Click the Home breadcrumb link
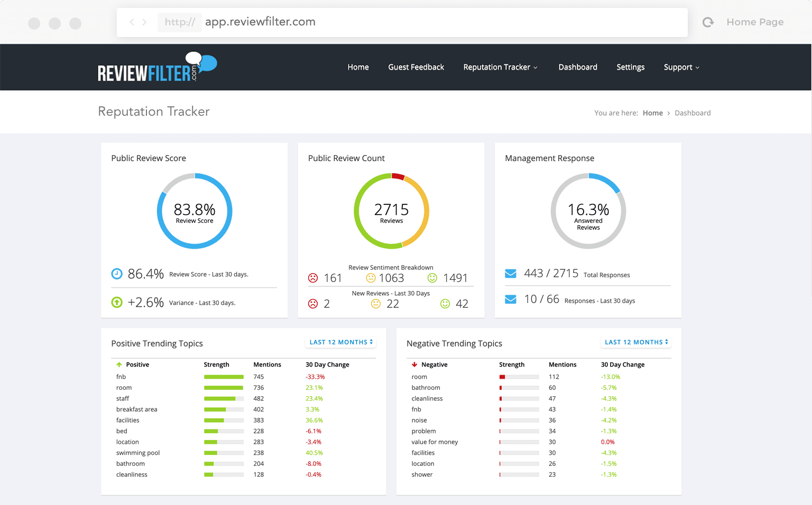 [x=652, y=113]
